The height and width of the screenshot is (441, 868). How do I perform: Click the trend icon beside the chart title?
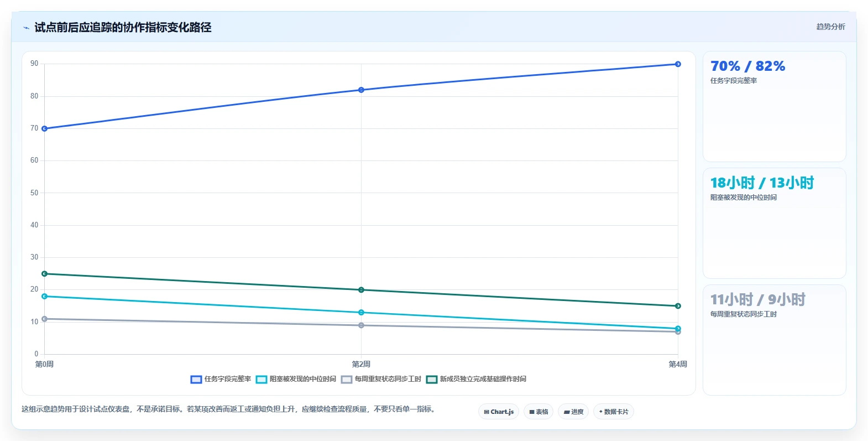(26, 28)
